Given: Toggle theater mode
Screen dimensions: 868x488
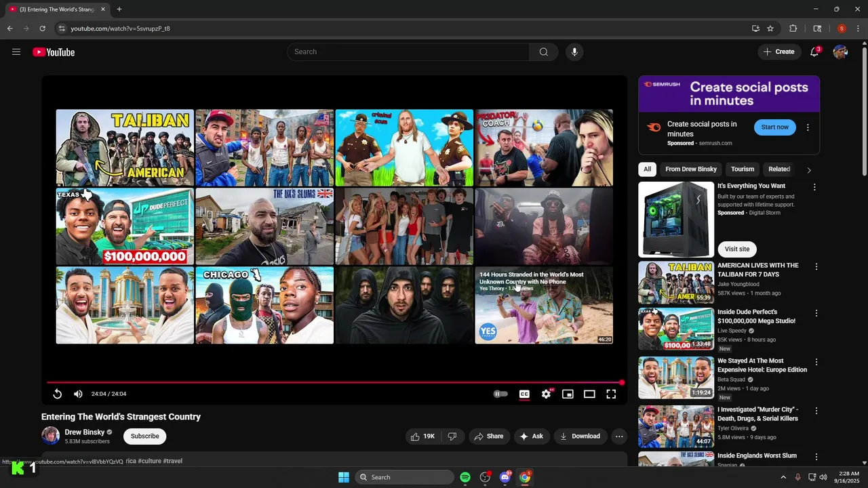Looking at the screenshot, I should click(589, 394).
